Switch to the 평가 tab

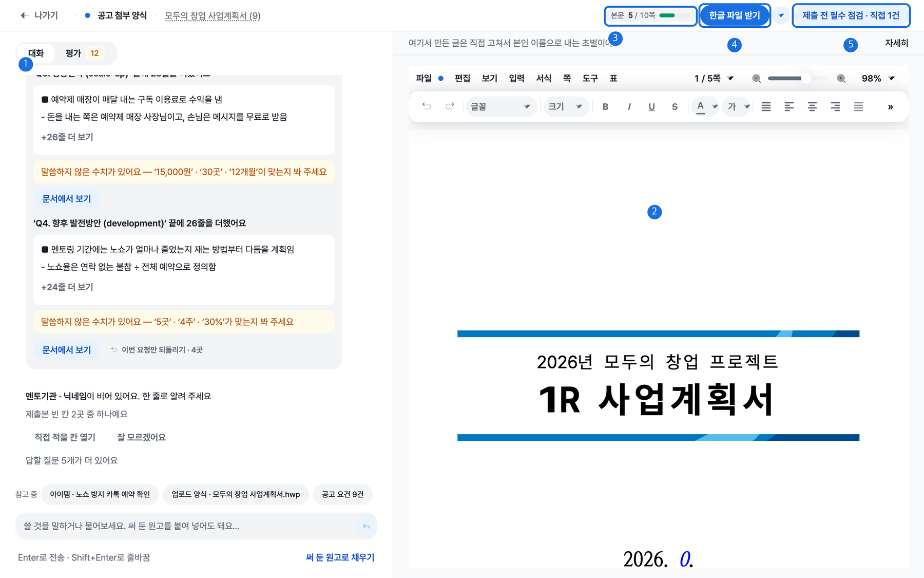[84, 53]
